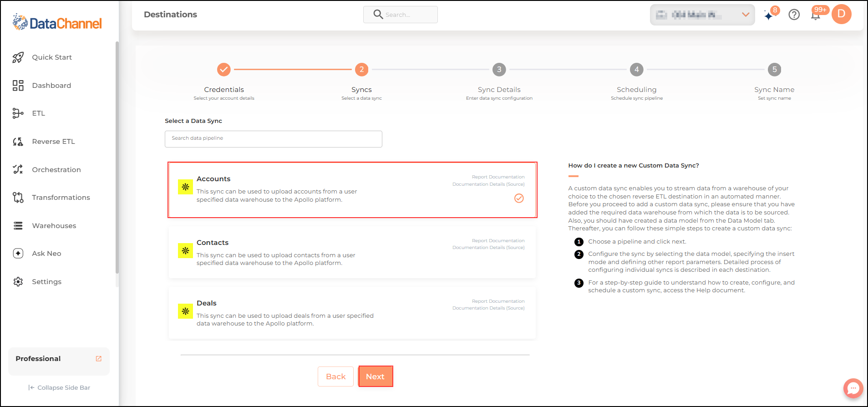Click the sidebar scrollbar
Image resolution: width=868 pixels, height=407 pixels.
click(x=117, y=157)
